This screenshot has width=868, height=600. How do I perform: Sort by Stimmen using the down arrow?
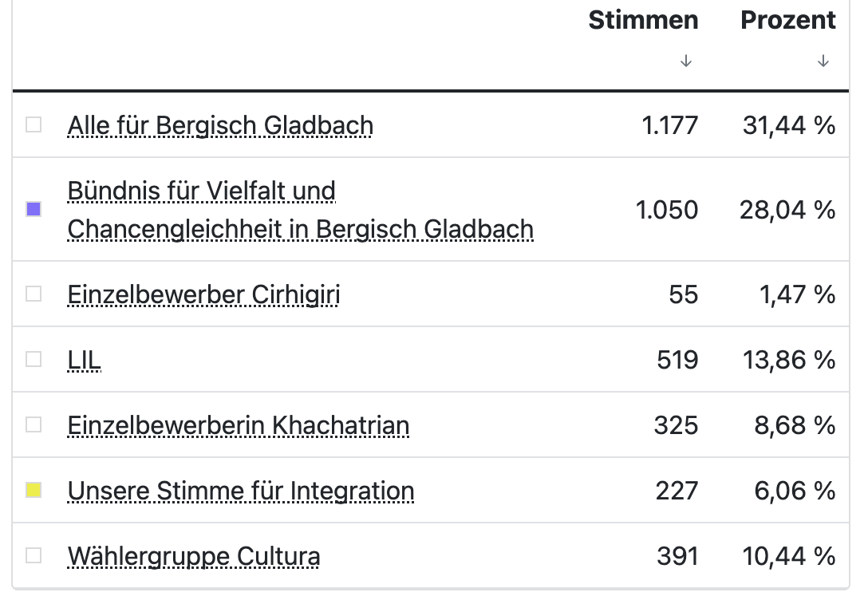[x=686, y=61]
